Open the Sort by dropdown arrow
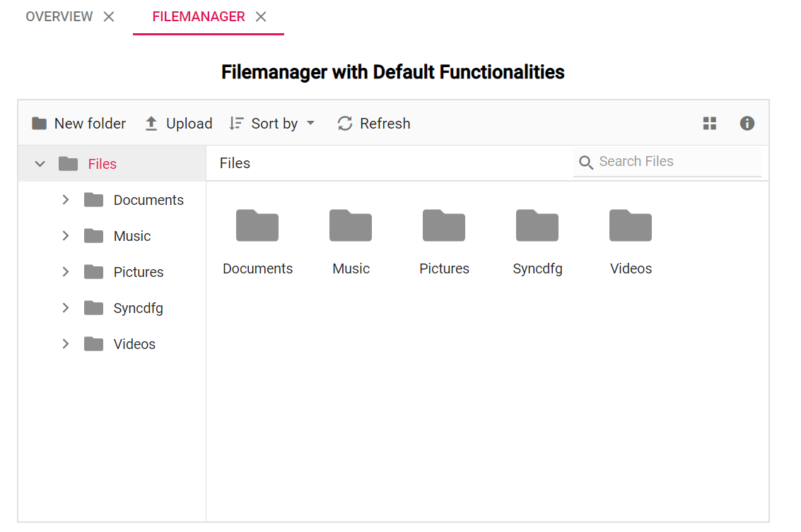 click(310, 123)
